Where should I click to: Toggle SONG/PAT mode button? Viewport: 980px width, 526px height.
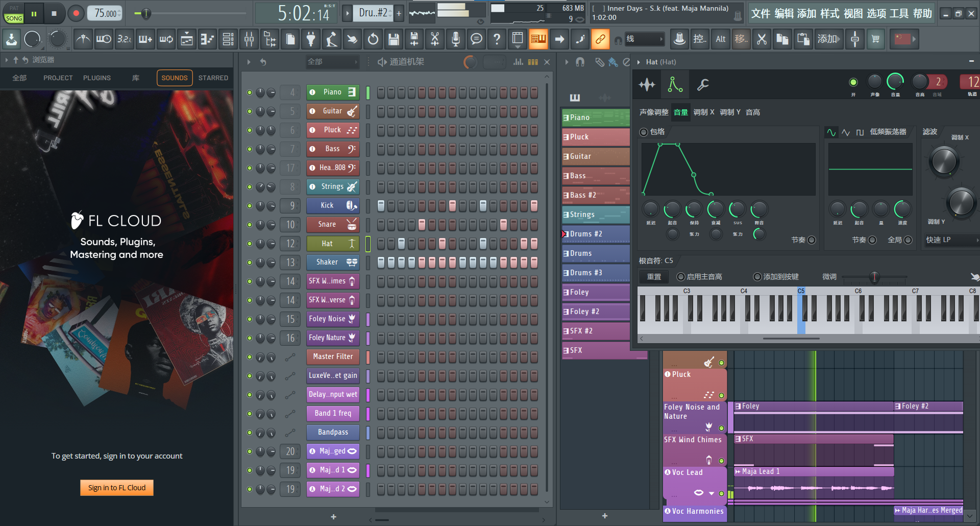click(x=14, y=13)
